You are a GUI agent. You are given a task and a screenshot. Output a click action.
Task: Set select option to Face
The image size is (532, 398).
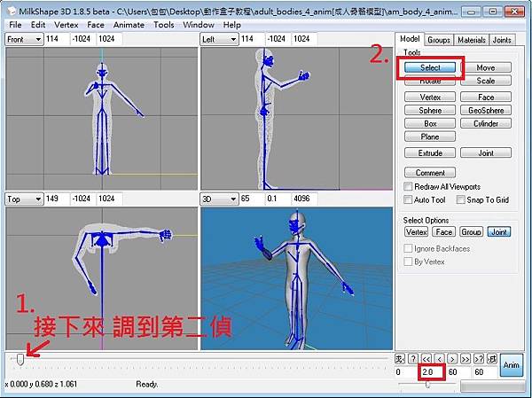point(444,232)
